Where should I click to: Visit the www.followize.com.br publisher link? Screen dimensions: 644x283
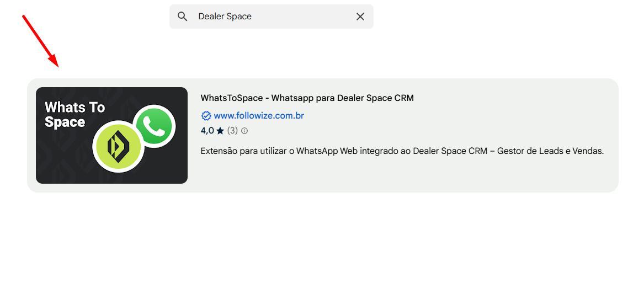[259, 116]
